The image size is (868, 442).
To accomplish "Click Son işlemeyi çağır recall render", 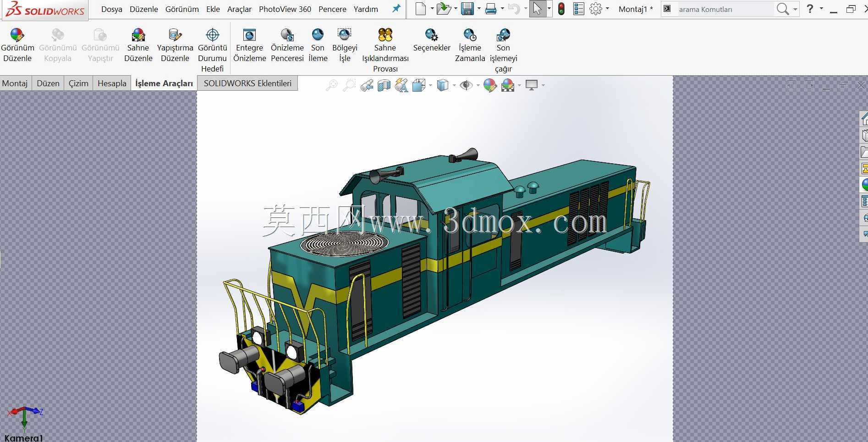I will (503, 50).
